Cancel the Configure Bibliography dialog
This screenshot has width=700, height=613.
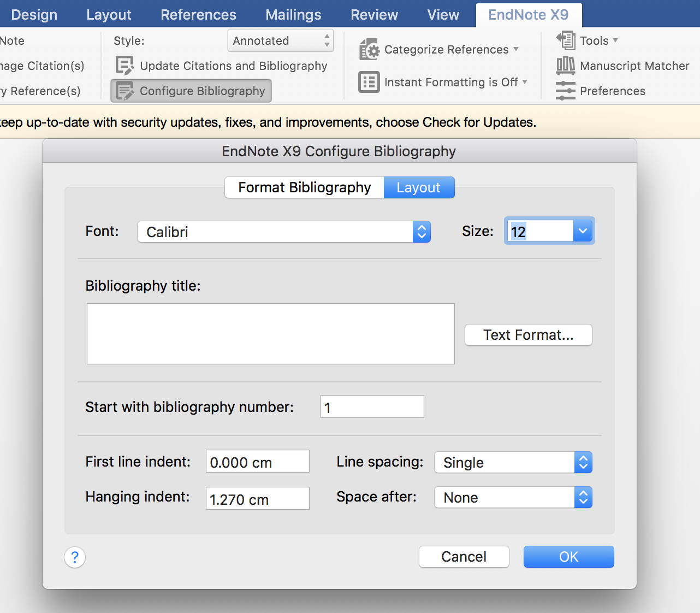coord(464,557)
